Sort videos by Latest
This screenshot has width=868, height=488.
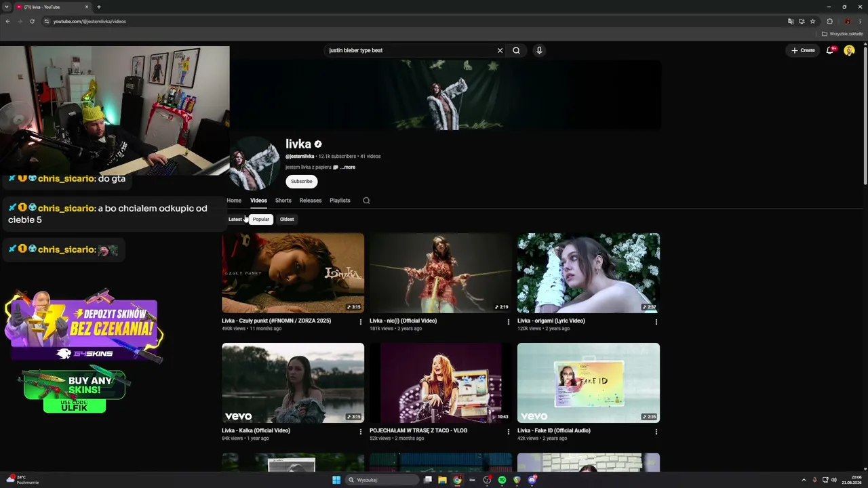[235, 220]
